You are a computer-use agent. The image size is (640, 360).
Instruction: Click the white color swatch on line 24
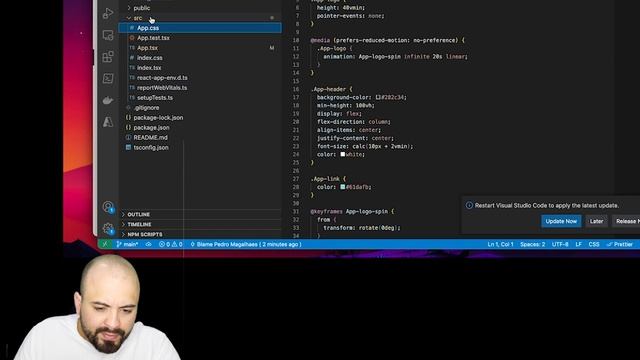[x=343, y=154]
